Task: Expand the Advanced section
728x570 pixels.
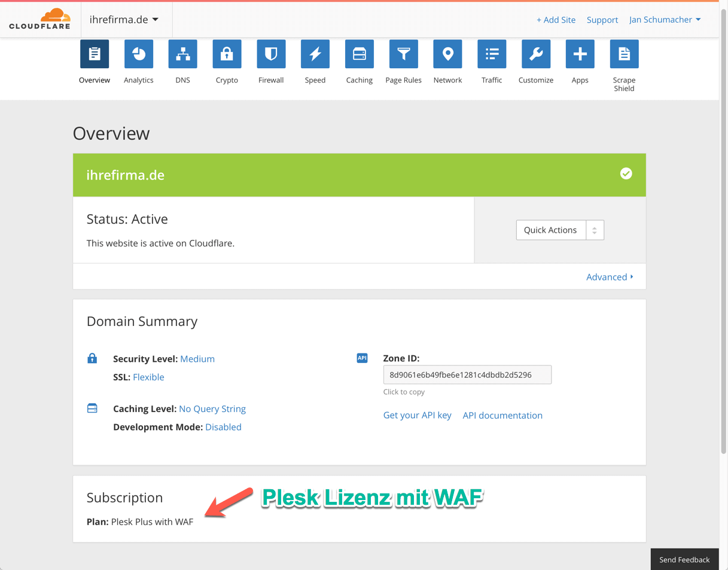Action: pos(609,277)
